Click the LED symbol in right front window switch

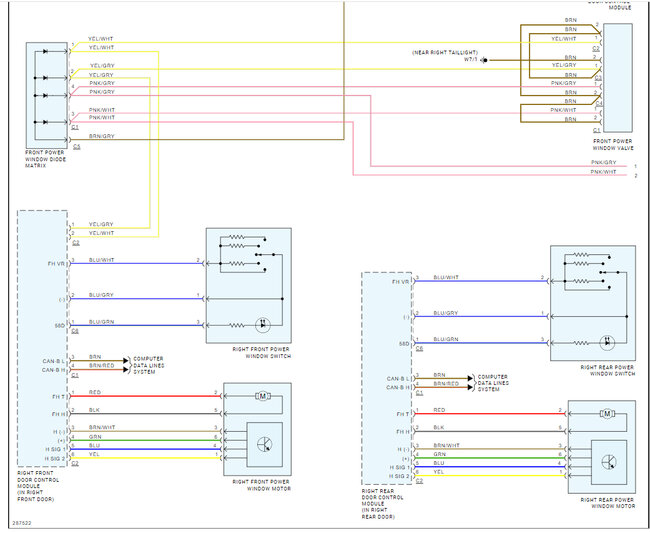click(x=262, y=325)
